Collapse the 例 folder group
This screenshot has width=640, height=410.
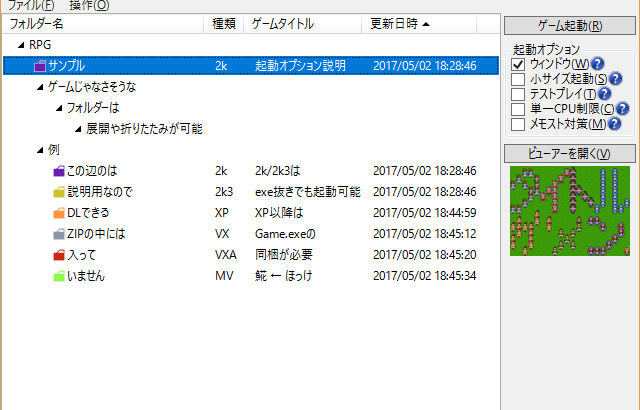[x=40, y=151]
